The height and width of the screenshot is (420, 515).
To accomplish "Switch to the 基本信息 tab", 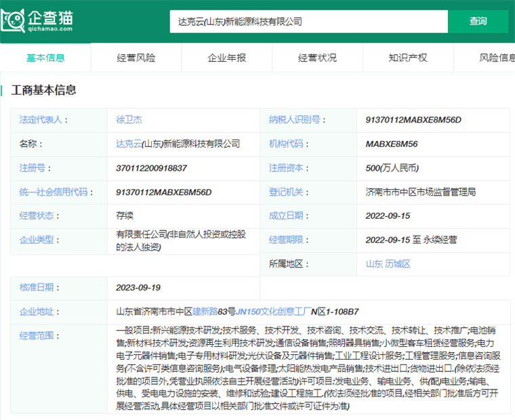I will tap(45, 58).
